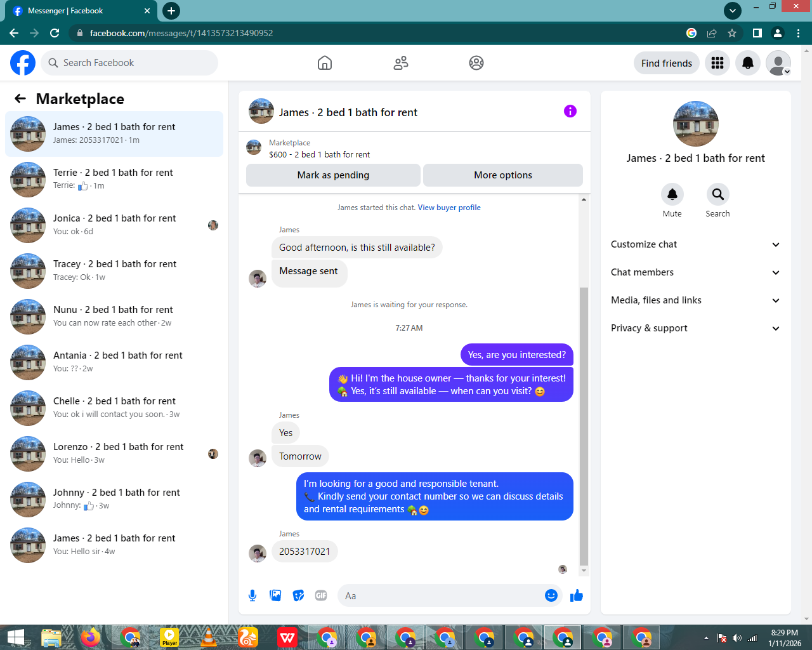The image size is (812, 650).
Task: Click the chat scrollbar thumb
Action: pyautogui.click(x=584, y=426)
